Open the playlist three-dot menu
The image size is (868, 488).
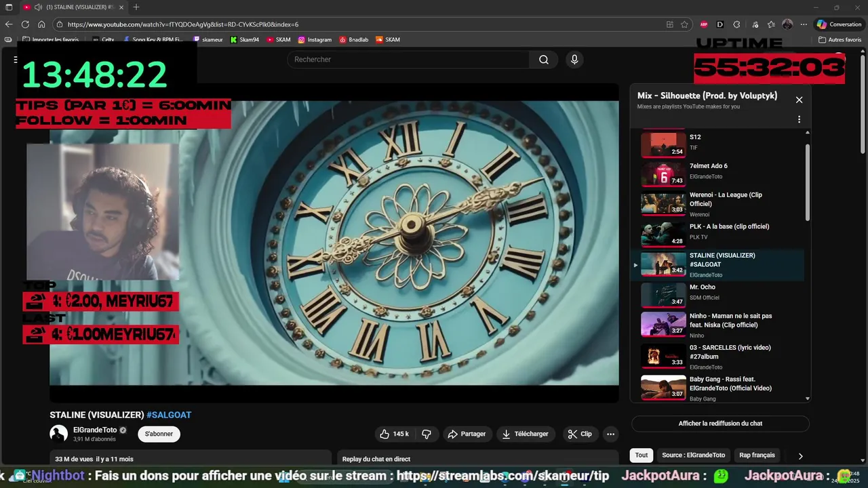799,119
